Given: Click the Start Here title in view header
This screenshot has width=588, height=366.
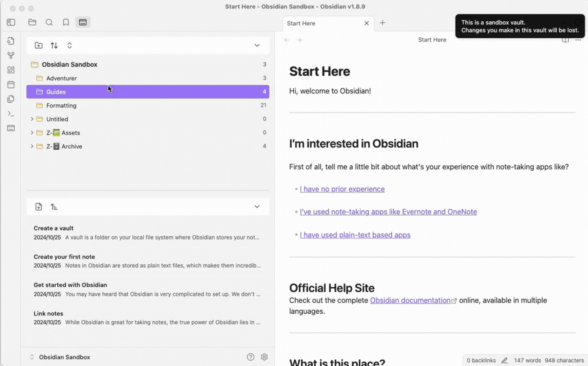Looking at the screenshot, I should 432,40.
